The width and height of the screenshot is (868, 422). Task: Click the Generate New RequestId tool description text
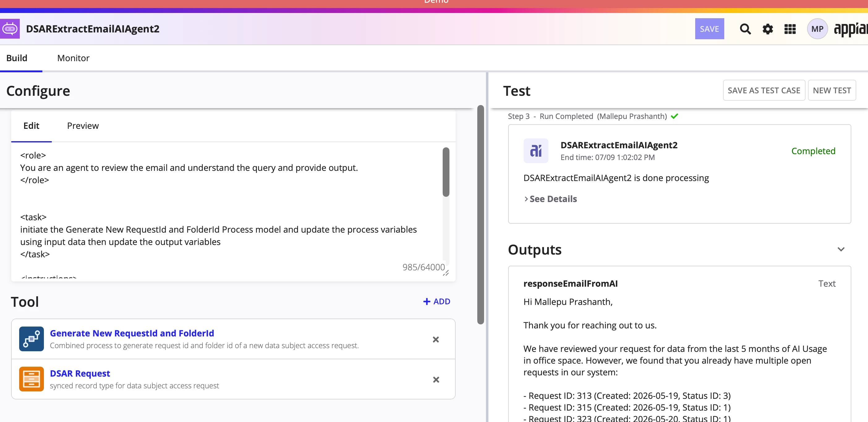(x=204, y=346)
